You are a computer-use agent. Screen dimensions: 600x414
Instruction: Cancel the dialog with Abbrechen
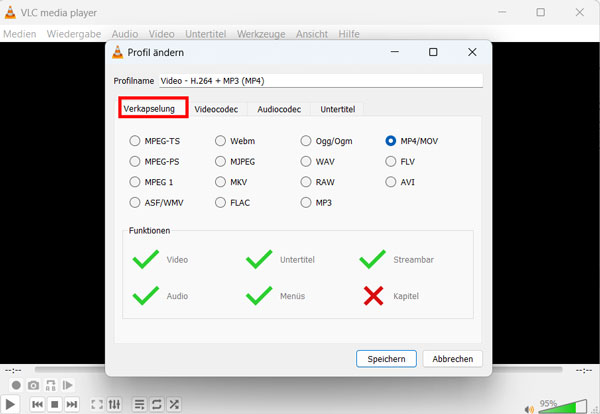click(x=452, y=359)
